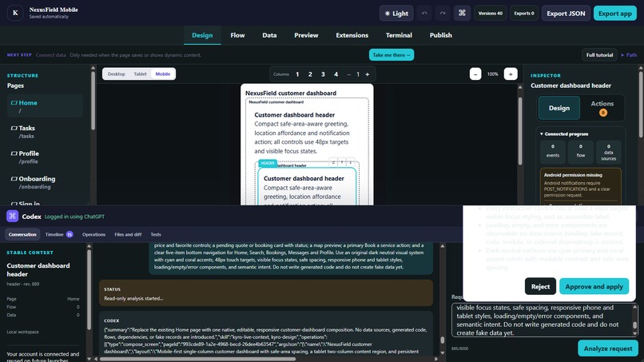
Task: Switch to the Design tab
Action: (x=202, y=35)
